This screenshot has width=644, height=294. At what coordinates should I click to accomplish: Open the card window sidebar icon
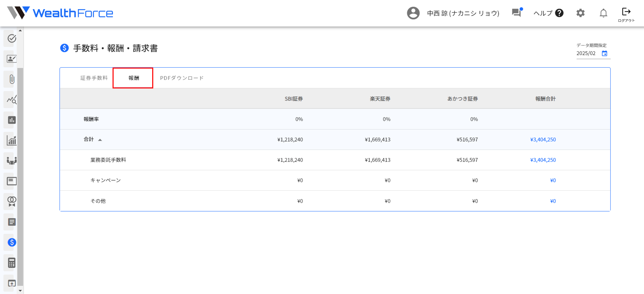pyautogui.click(x=12, y=181)
